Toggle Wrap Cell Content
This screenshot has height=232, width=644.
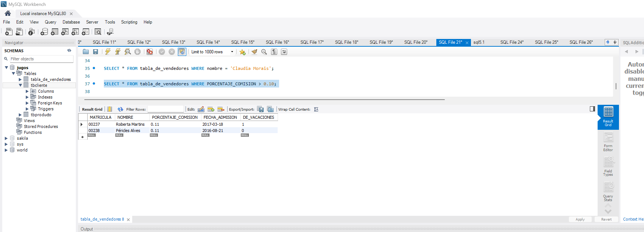tap(316, 109)
